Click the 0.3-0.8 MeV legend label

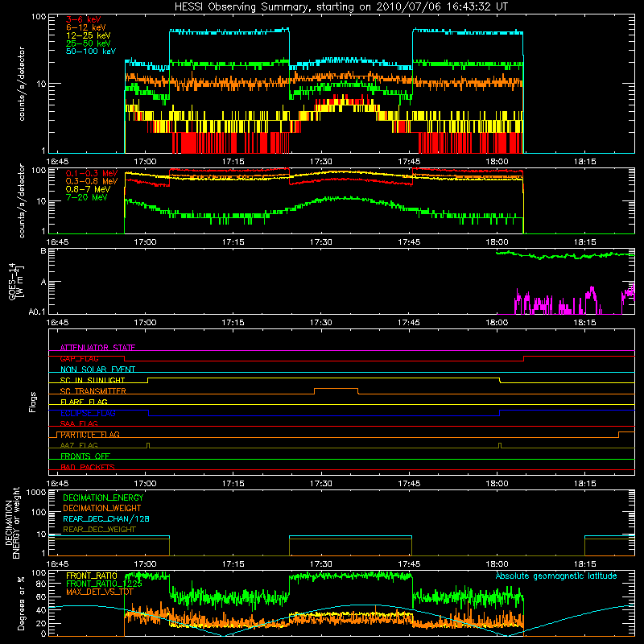[x=92, y=181]
